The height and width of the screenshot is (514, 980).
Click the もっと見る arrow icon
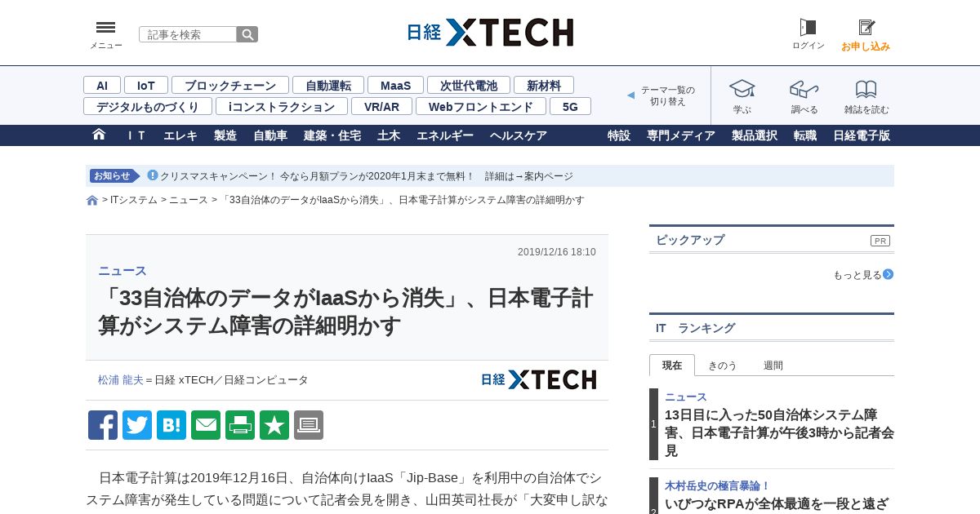point(888,274)
